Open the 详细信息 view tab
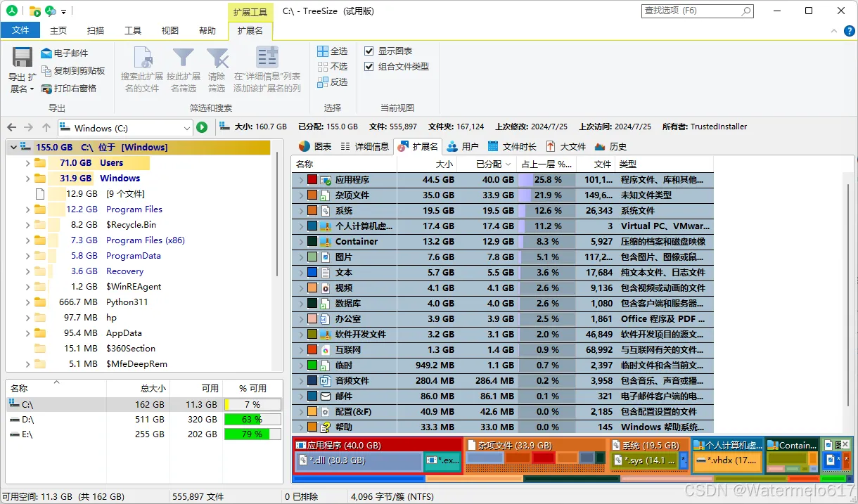 click(364, 147)
